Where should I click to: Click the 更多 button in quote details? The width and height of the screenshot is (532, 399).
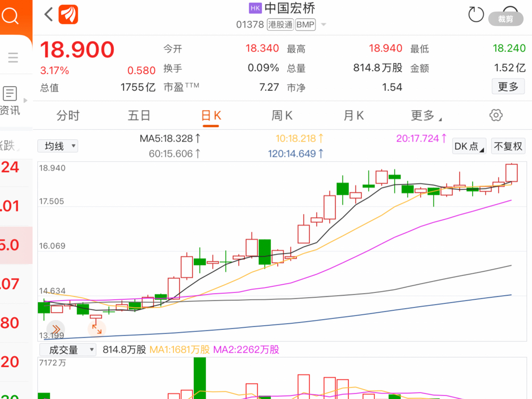click(508, 87)
